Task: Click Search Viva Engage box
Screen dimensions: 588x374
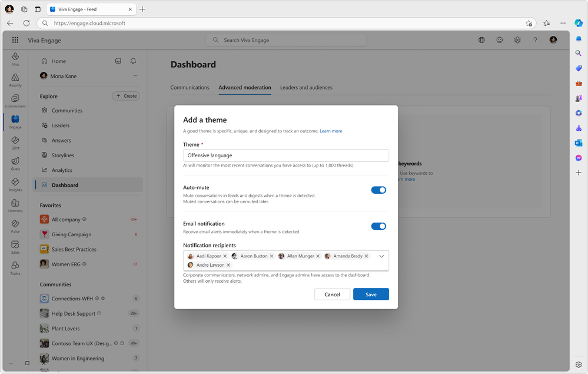Action: click(x=285, y=40)
